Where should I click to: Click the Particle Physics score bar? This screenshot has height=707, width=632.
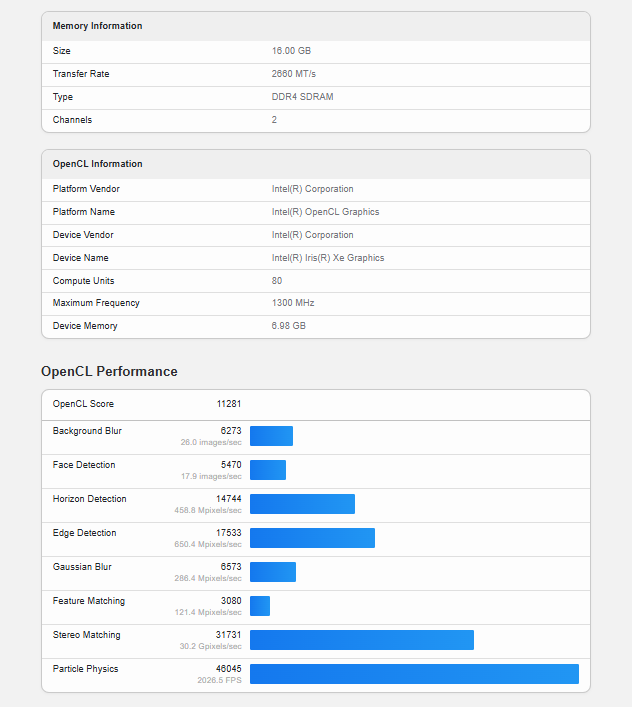pos(414,674)
